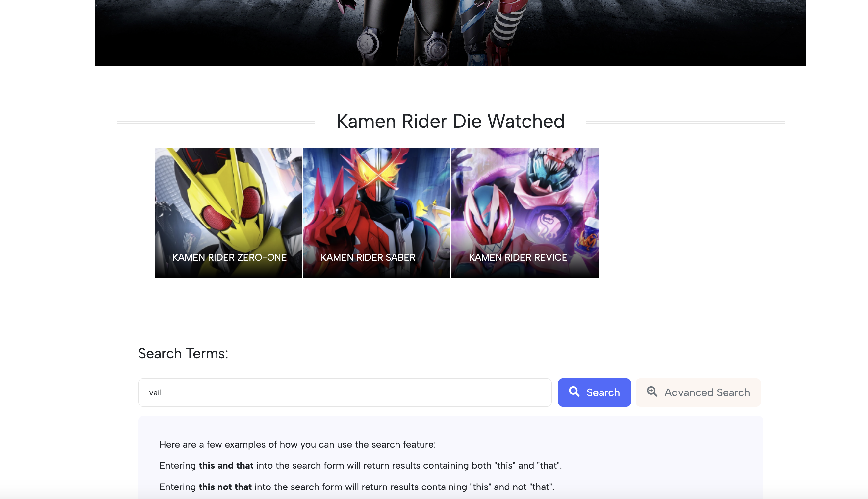Click the 'Kamen Rider Die Watched' heading

pos(450,121)
